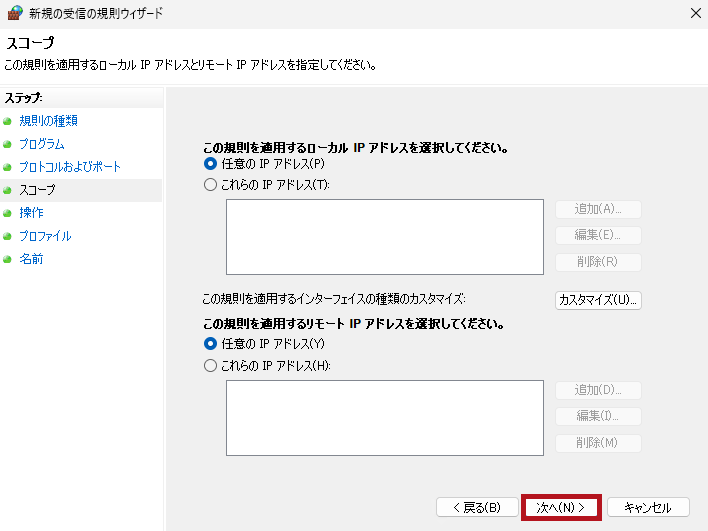The height and width of the screenshot is (531, 708).
Task: Select remote これらの IP アドレス(H) radio
Action: pyautogui.click(x=210, y=365)
